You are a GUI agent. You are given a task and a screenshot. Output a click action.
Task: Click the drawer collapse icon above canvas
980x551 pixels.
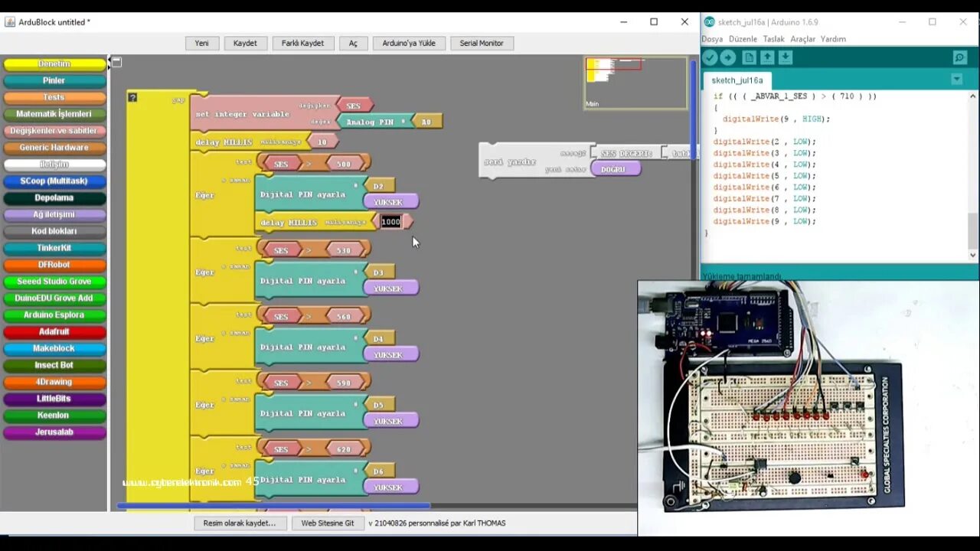click(116, 62)
